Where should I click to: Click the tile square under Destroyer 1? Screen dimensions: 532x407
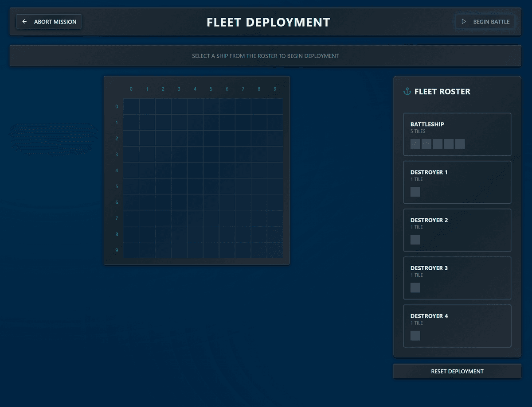pyautogui.click(x=415, y=191)
